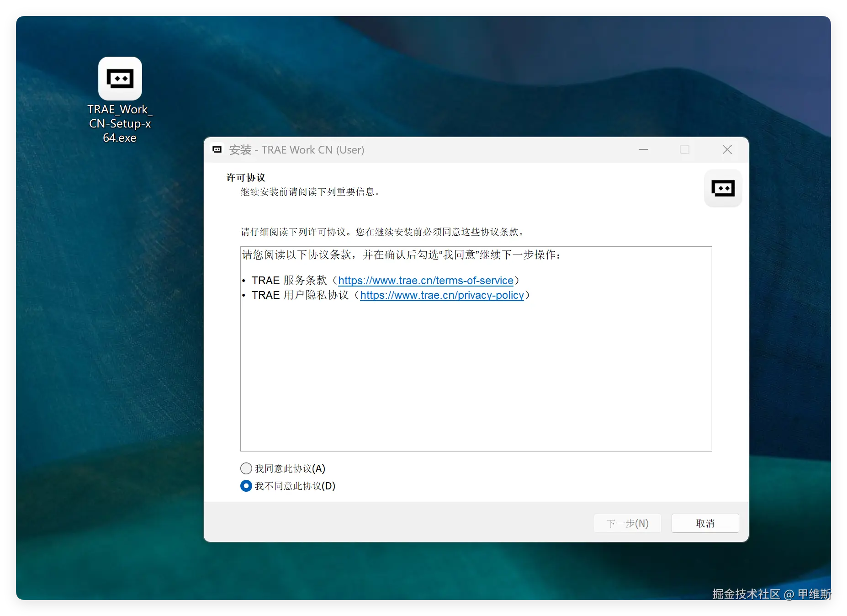The image size is (847, 616).
Task: Close the TRAE Work CN installer
Action: (x=727, y=149)
